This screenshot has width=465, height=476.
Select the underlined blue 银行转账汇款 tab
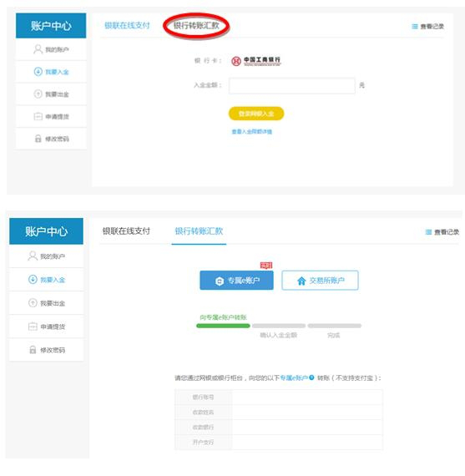pyautogui.click(x=199, y=231)
